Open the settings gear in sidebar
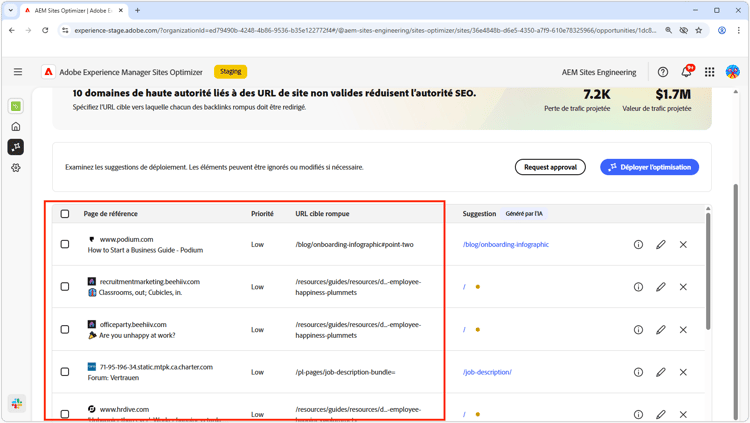The width and height of the screenshot is (750, 423). click(x=16, y=168)
